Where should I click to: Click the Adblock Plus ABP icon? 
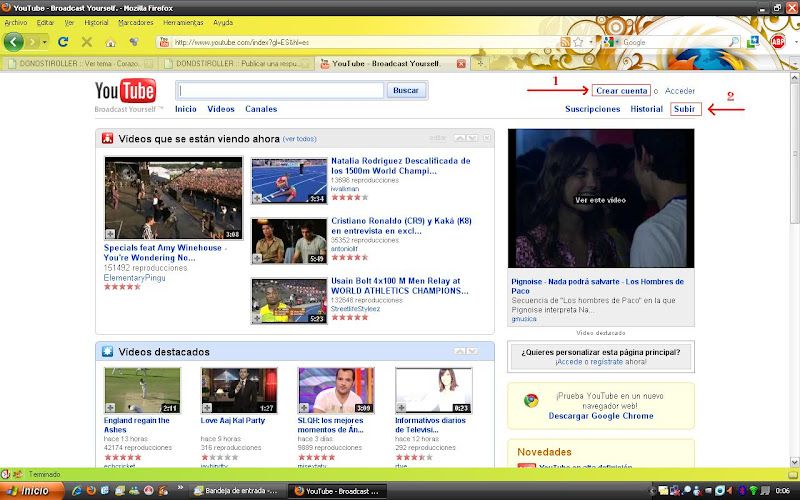coord(778,42)
